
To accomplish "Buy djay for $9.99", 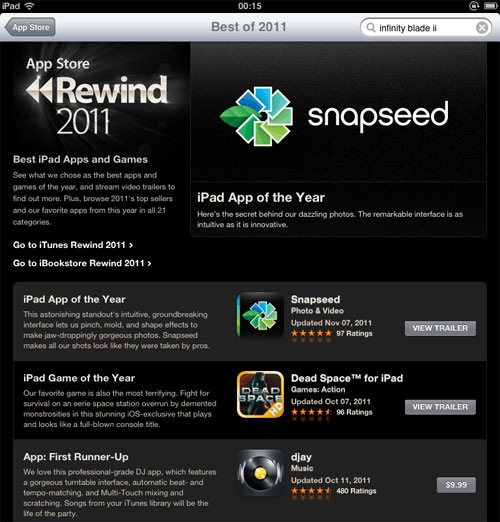I will [456, 485].
